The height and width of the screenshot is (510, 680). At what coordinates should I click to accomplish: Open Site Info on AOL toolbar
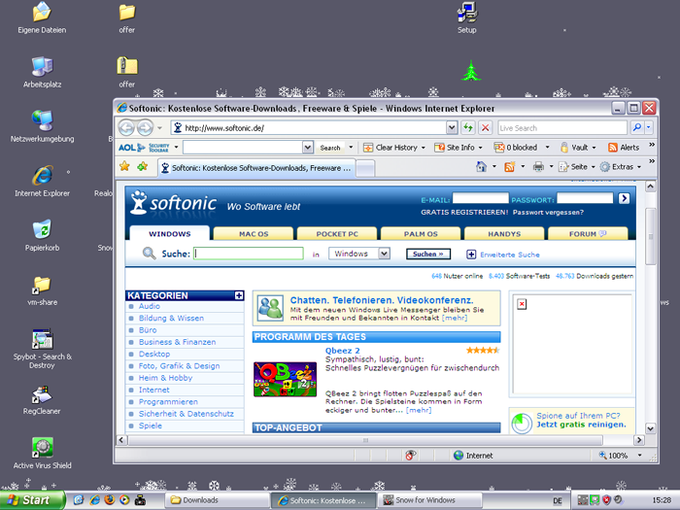click(x=458, y=147)
